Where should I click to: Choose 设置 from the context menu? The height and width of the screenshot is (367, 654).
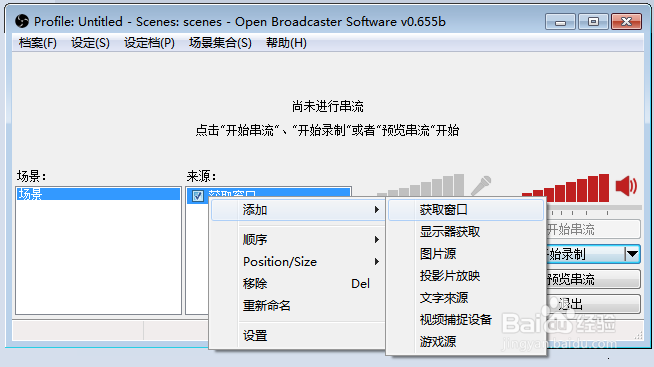[298, 336]
